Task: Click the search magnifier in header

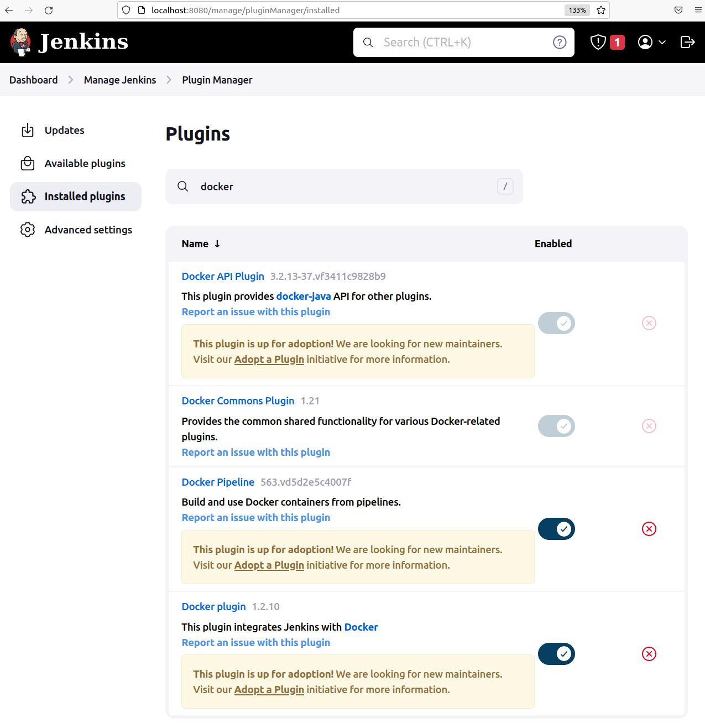Action: pos(368,43)
